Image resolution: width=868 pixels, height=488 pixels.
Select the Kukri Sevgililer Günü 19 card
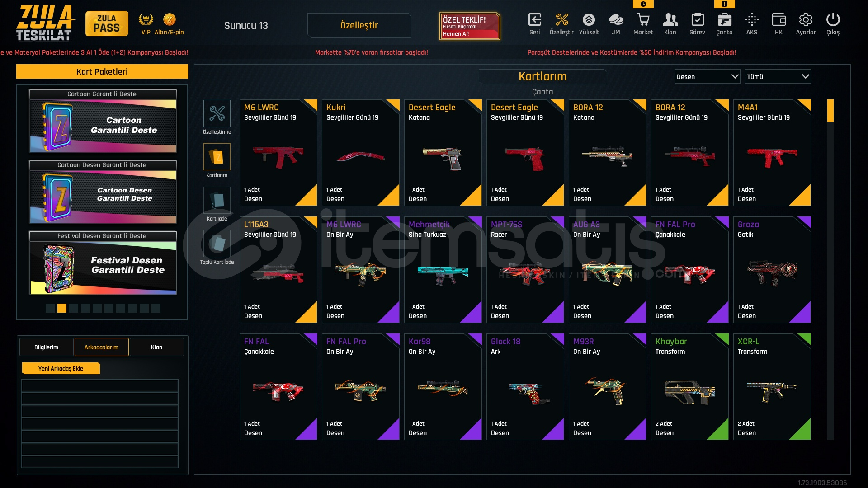tap(360, 153)
